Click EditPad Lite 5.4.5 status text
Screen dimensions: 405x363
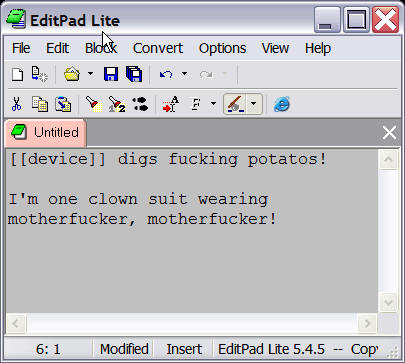coord(271,349)
